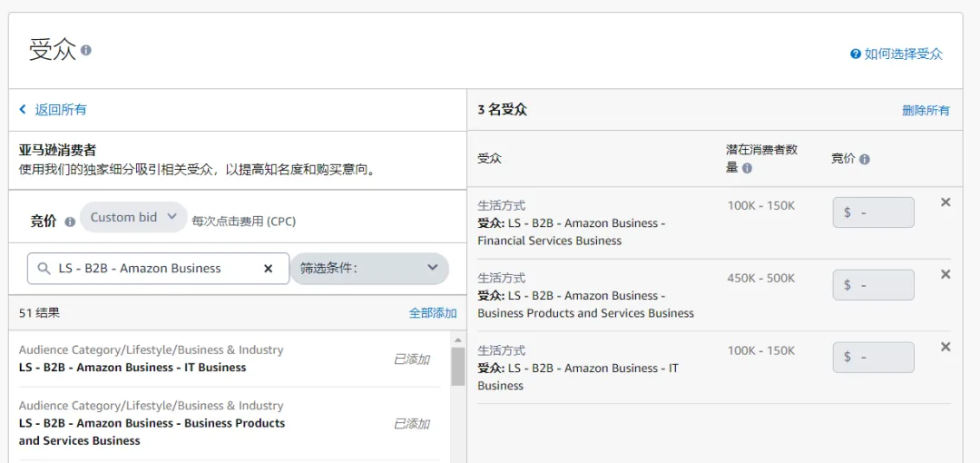Click info icon beside 竞价 label on left
Viewport: 980px width, 463px height.
coord(70,222)
